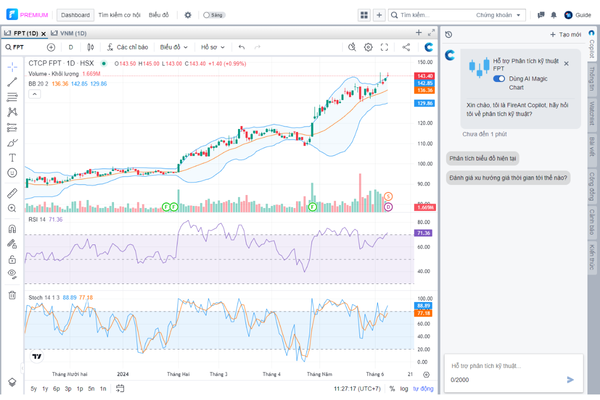Toggle stay in drawing mode

12,244
